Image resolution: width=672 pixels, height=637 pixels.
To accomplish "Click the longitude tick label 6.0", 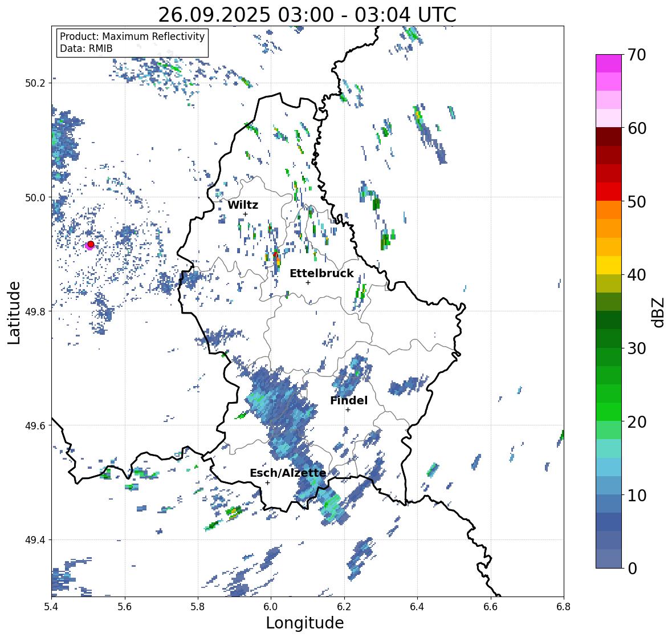I will pyautogui.click(x=271, y=607).
